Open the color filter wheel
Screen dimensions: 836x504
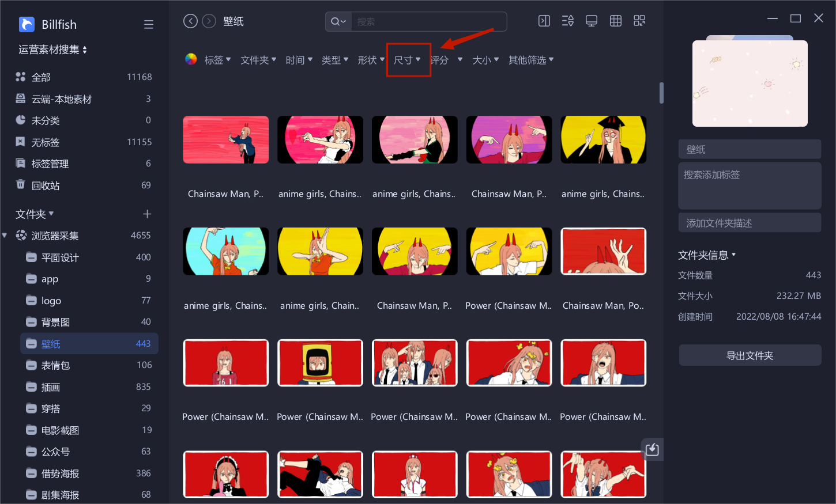pyautogui.click(x=191, y=59)
